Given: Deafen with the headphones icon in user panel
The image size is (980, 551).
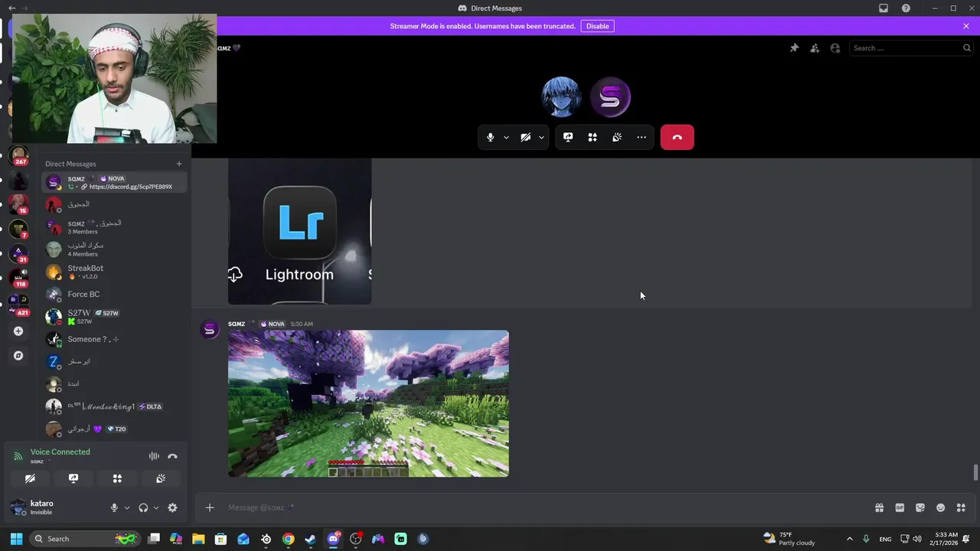Looking at the screenshot, I should [x=143, y=507].
